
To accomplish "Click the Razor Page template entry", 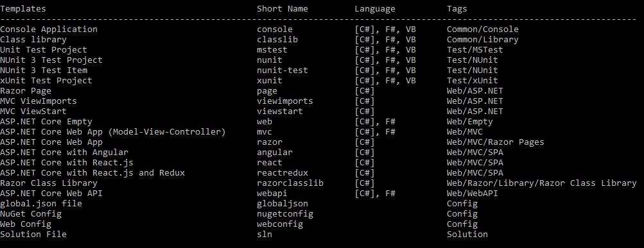I will pos(26,91).
